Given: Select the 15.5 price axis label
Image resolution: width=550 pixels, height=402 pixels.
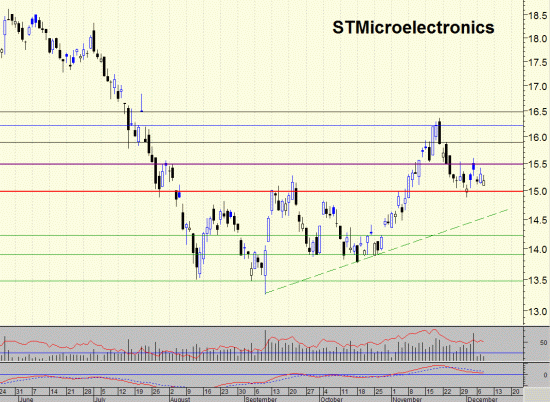Looking at the screenshot, I should coord(538,164).
